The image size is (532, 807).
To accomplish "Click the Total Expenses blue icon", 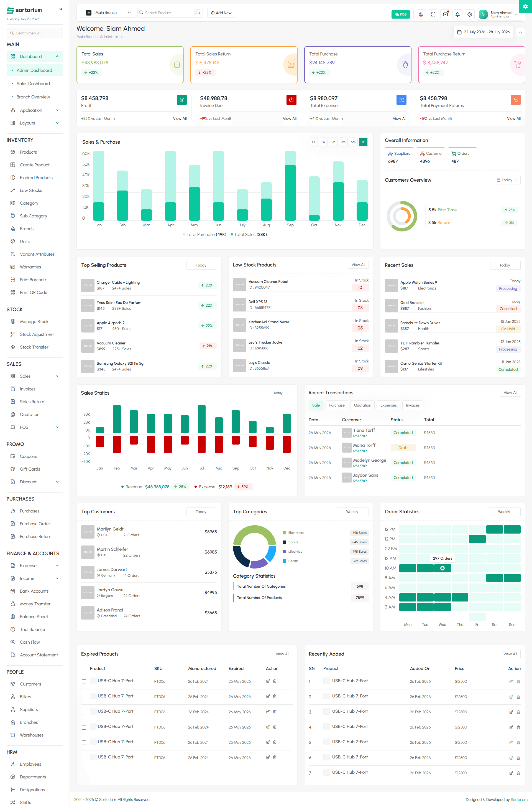I will point(401,100).
